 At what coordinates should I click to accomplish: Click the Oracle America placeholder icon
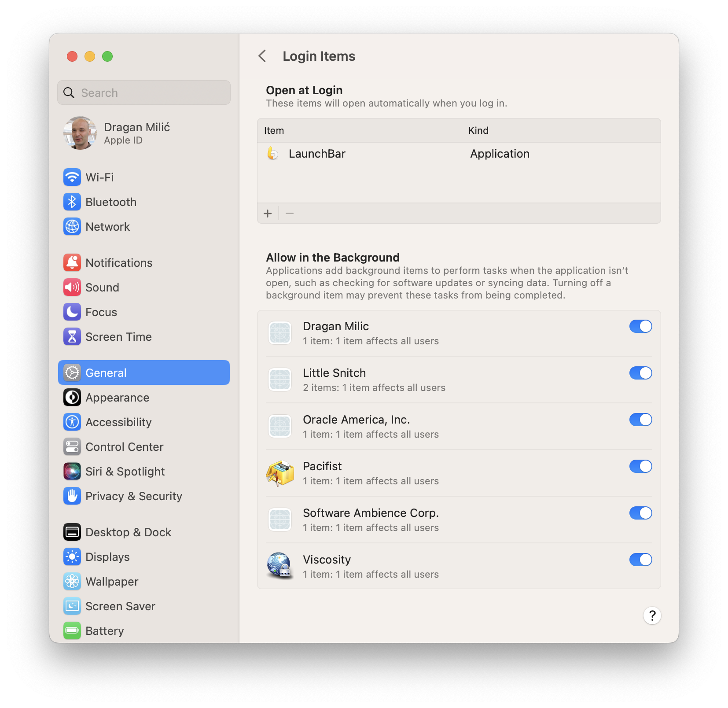pos(280,426)
